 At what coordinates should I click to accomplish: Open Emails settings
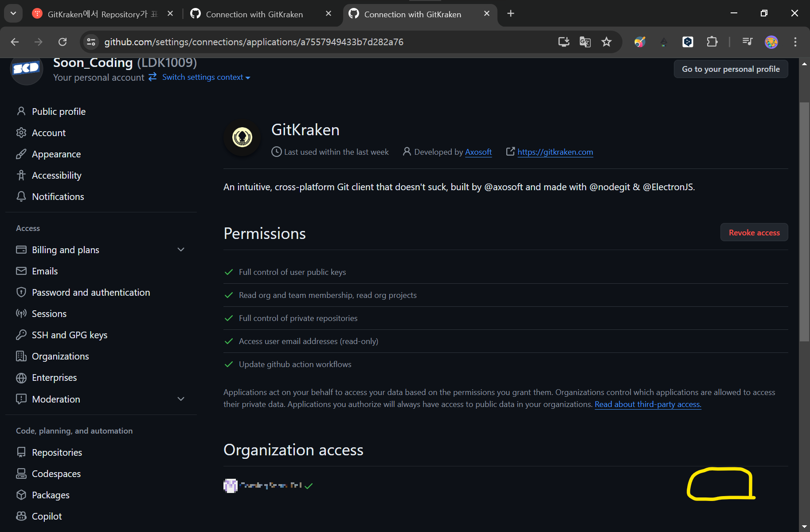click(45, 271)
